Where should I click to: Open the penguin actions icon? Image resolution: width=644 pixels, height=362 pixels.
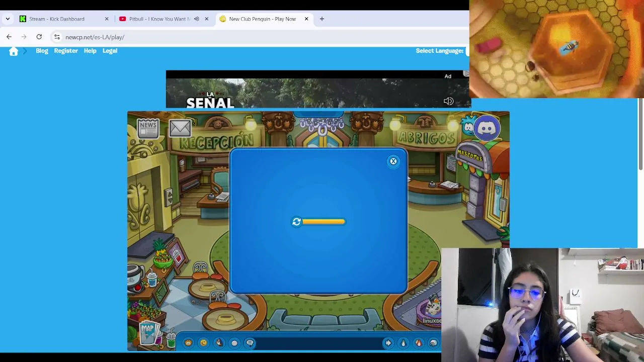(219, 343)
